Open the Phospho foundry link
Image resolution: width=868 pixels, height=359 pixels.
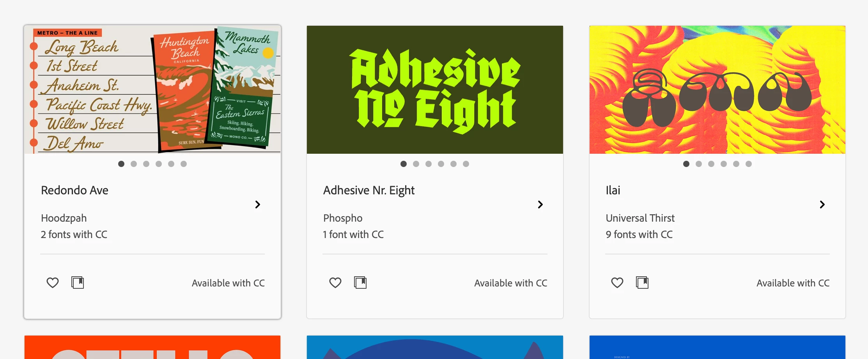pyautogui.click(x=343, y=218)
